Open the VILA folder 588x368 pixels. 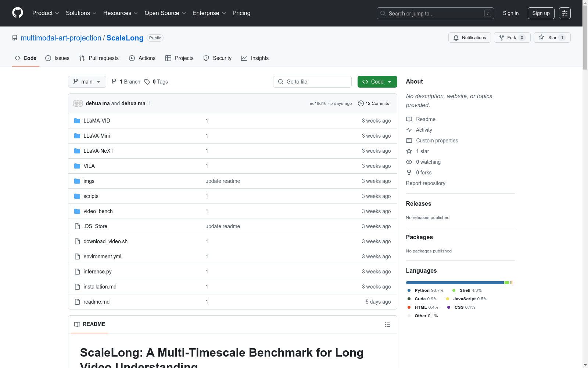pyautogui.click(x=89, y=166)
